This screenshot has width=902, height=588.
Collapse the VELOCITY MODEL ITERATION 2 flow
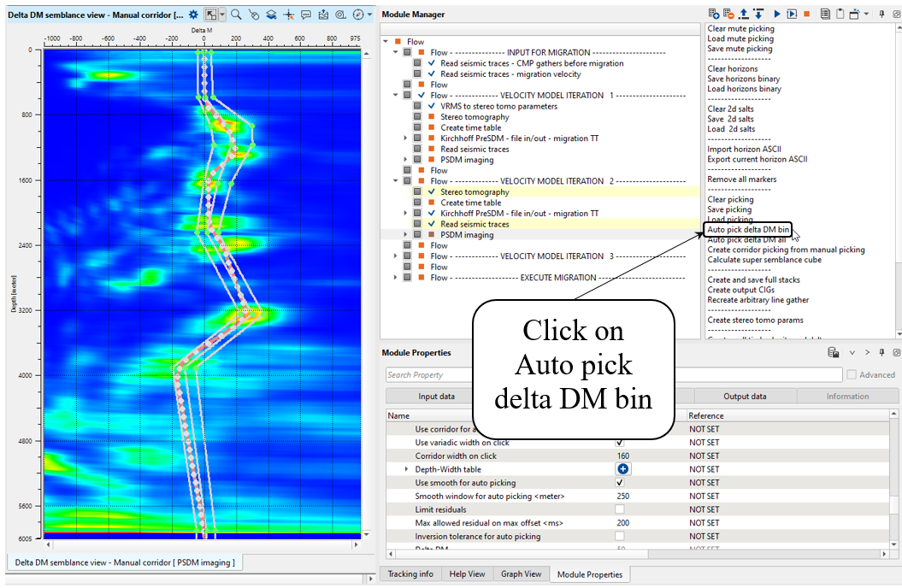[x=395, y=181]
